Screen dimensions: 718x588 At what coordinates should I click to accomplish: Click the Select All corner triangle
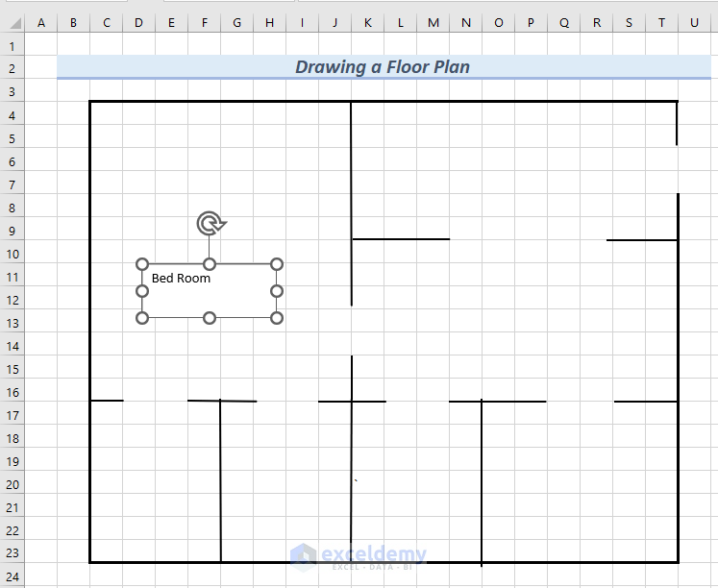(15, 23)
